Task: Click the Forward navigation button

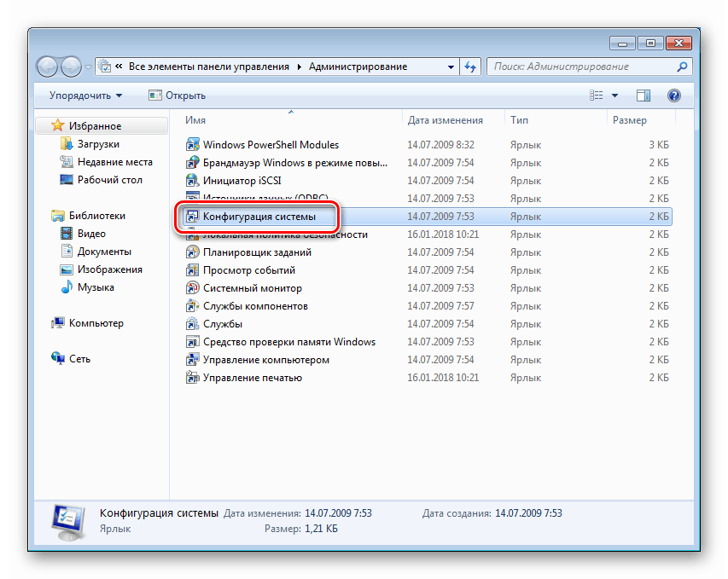Action: tap(71, 67)
